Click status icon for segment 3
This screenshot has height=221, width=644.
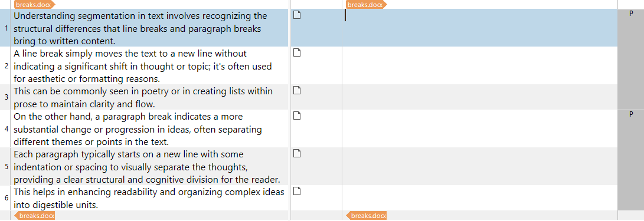click(x=296, y=90)
